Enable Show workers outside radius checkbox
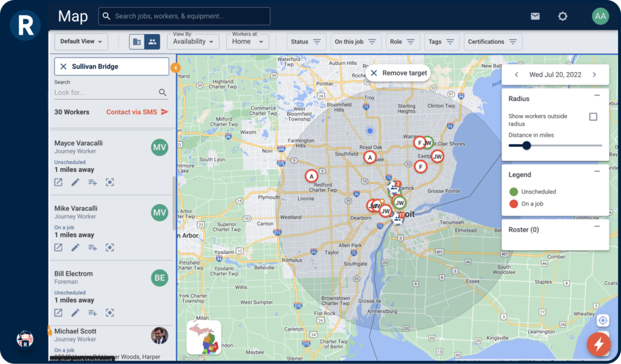621x364 pixels. 593,117
